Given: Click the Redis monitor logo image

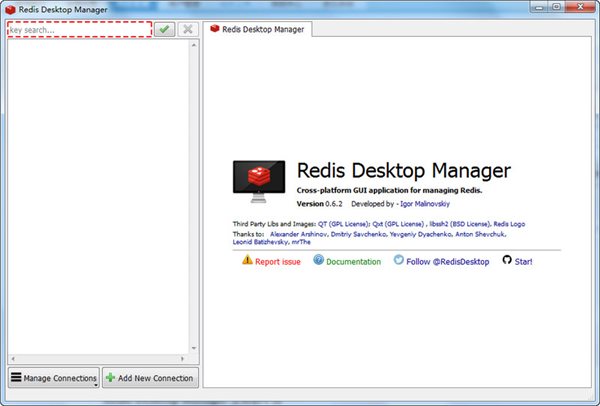Looking at the screenshot, I should click(x=259, y=181).
